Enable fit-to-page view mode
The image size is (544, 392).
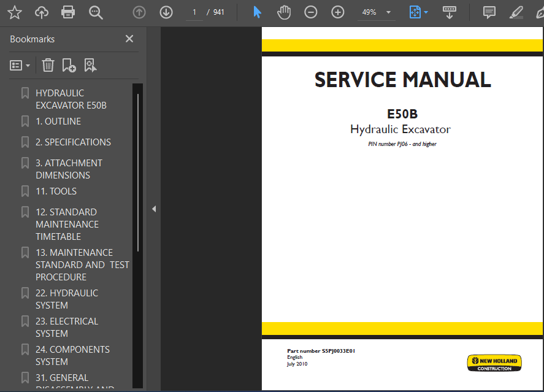[x=415, y=12]
